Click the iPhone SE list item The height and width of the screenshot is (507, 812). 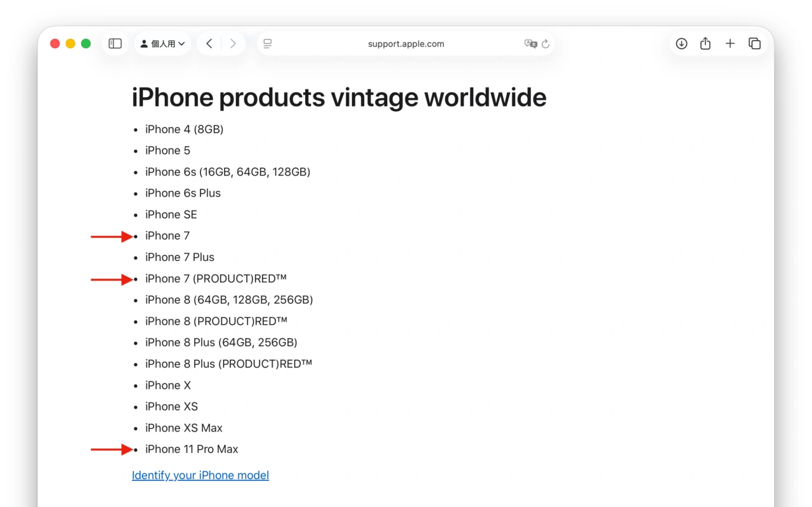171,214
